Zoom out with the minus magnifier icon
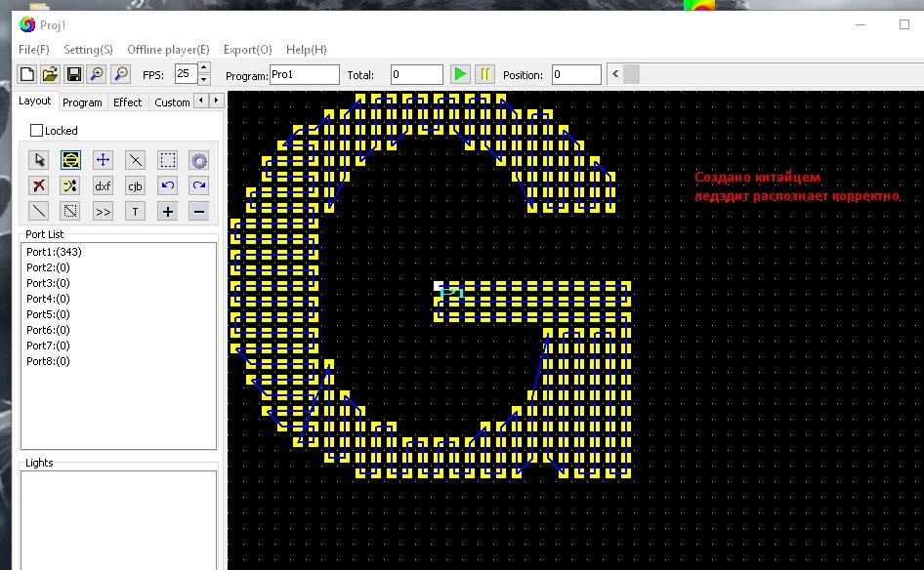924x570 pixels. [121, 74]
